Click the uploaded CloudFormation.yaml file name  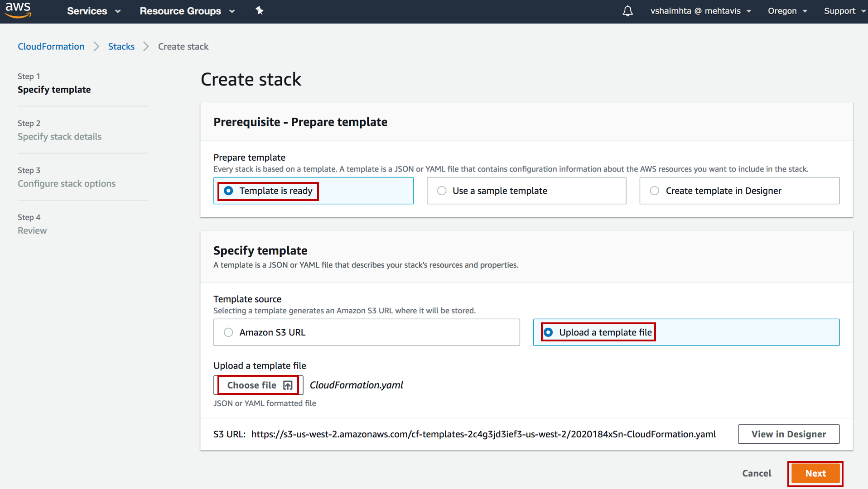(357, 385)
